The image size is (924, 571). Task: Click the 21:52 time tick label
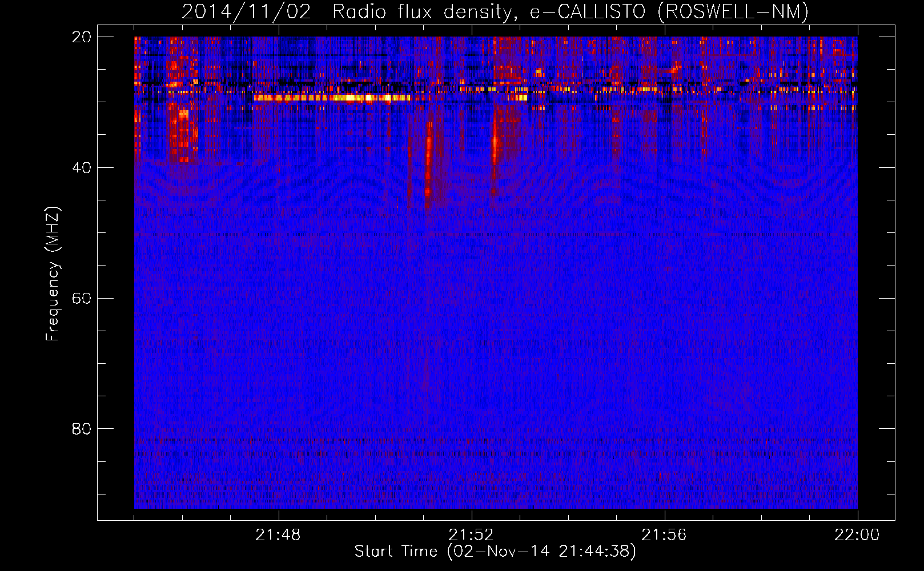471,535
